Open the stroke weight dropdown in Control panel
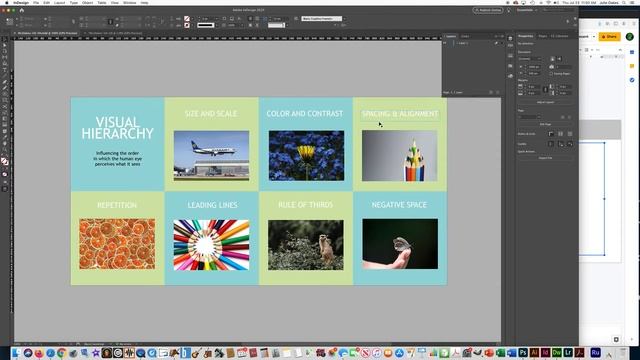 coord(217,19)
